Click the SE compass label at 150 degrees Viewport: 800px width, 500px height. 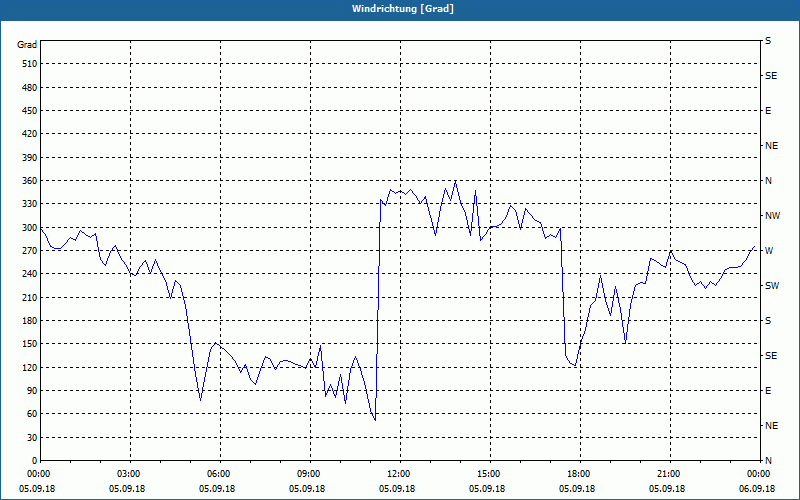(771, 356)
